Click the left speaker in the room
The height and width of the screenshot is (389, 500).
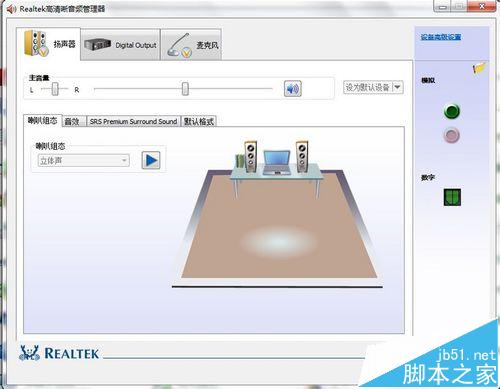coord(250,156)
